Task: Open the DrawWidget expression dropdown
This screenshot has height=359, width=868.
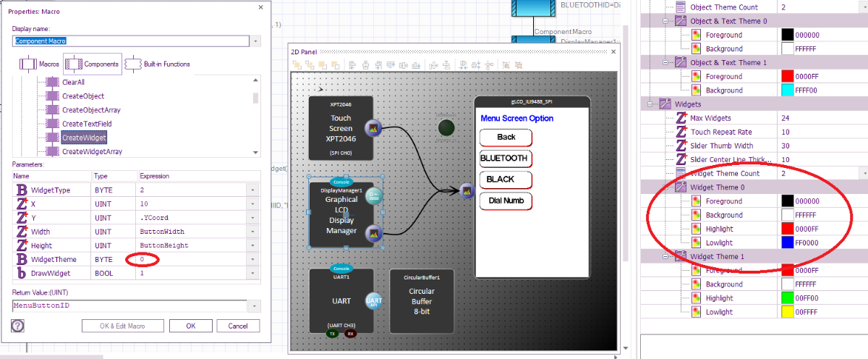Action: [253, 273]
